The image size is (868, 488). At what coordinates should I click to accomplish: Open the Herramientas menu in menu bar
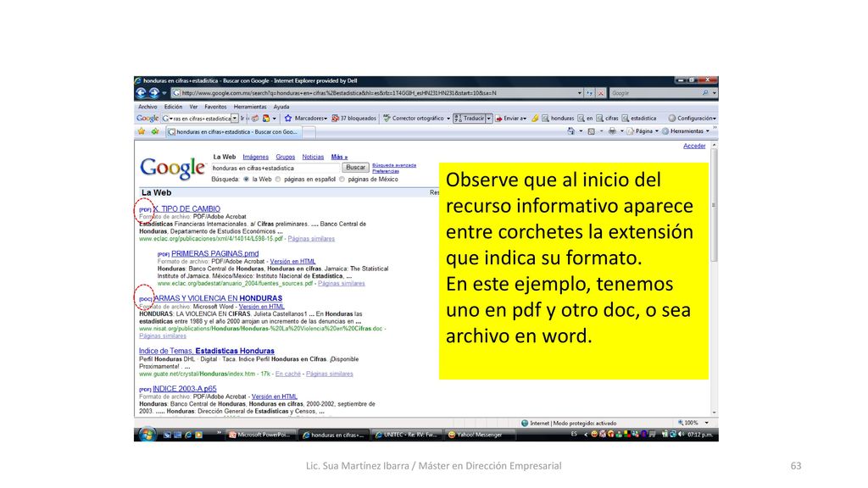click(250, 107)
